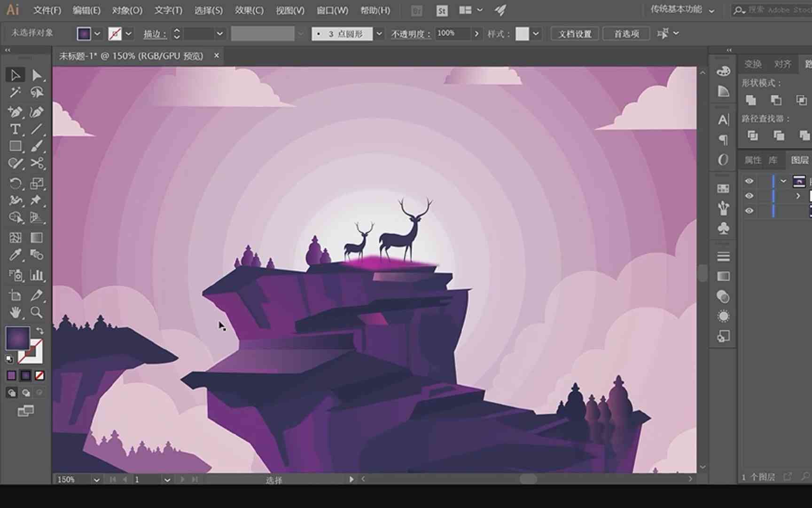Click the 文档设置 button
This screenshot has height=508, width=812.
click(x=575, y=34)
